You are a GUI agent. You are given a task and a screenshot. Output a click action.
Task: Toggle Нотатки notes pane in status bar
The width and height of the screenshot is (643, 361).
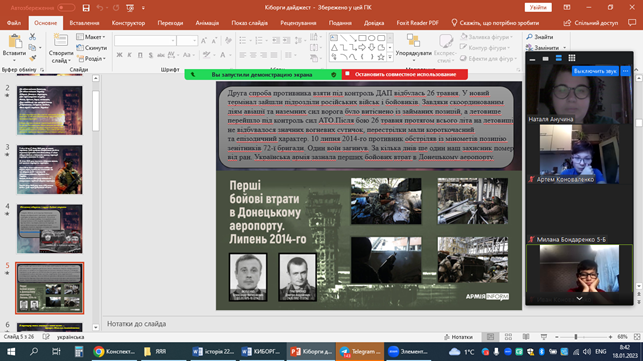pyautogui.click(x=458, y=337)
